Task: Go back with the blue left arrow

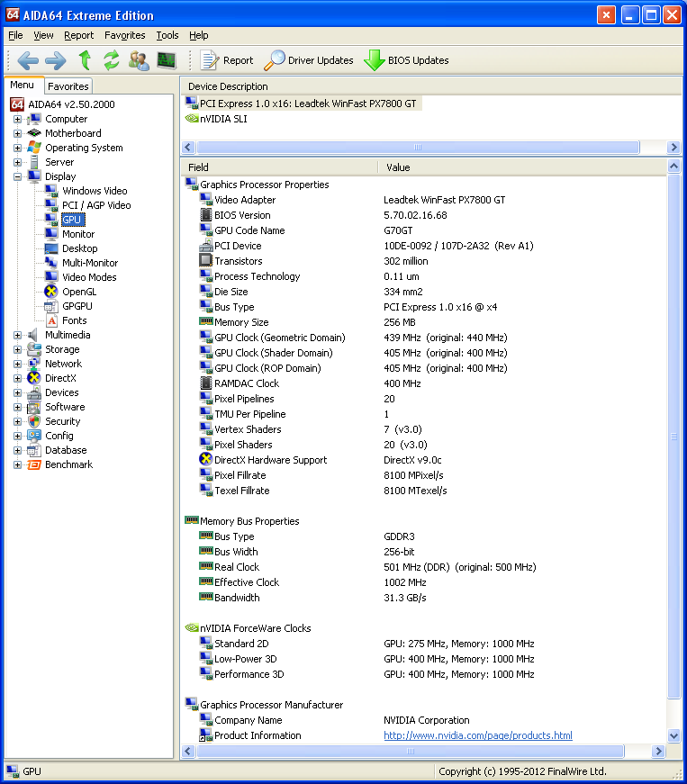Action: (x=28, y=60)
